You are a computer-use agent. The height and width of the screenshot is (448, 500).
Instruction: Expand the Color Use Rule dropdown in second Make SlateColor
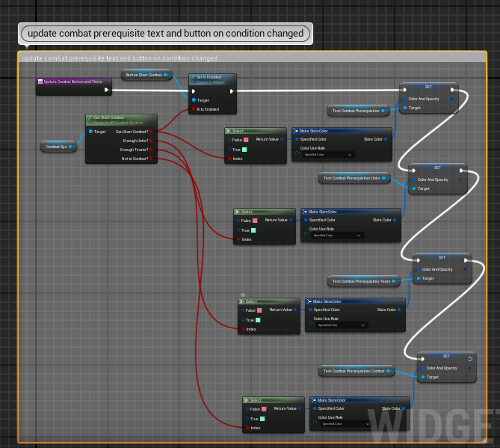337,236
